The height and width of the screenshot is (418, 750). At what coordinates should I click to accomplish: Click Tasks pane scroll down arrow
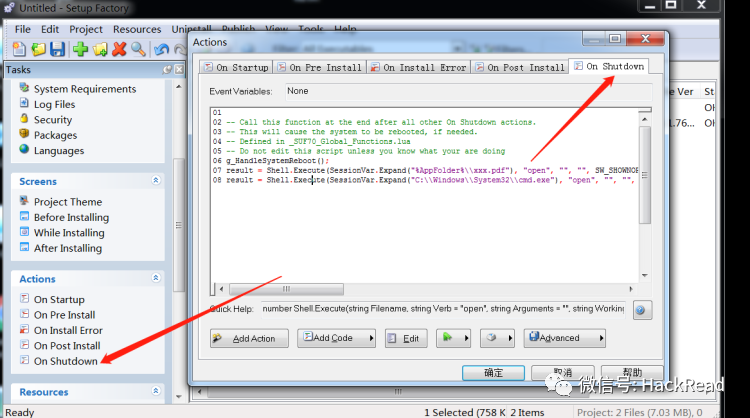click(x=178, y=396)
